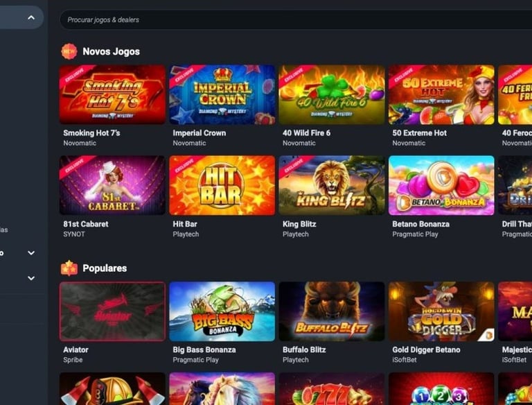532x405 pixels.
Task: Expand the middle sidebar chevron
Action: coord(31,253)
